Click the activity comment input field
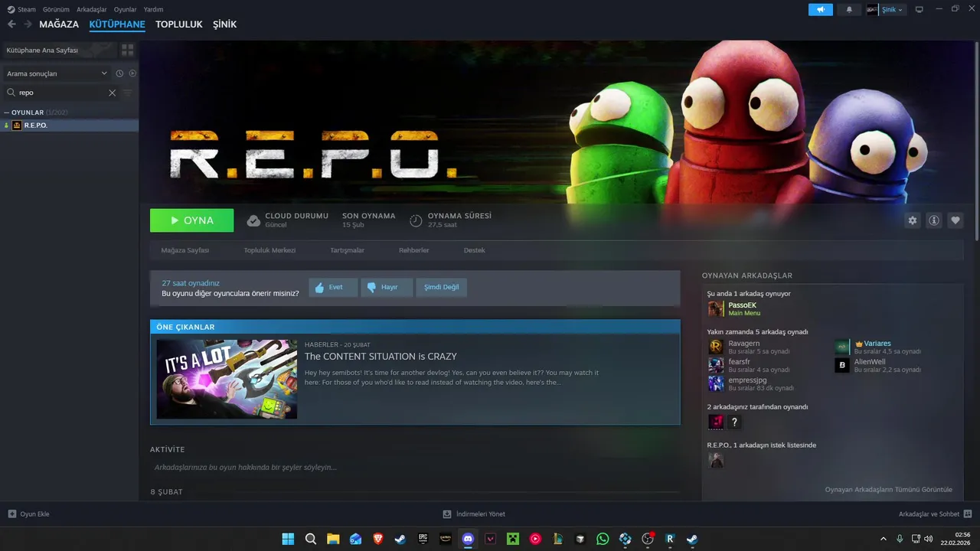Image resolution: width=980 pixels, height=551 pixels. (x=414, y=467)
